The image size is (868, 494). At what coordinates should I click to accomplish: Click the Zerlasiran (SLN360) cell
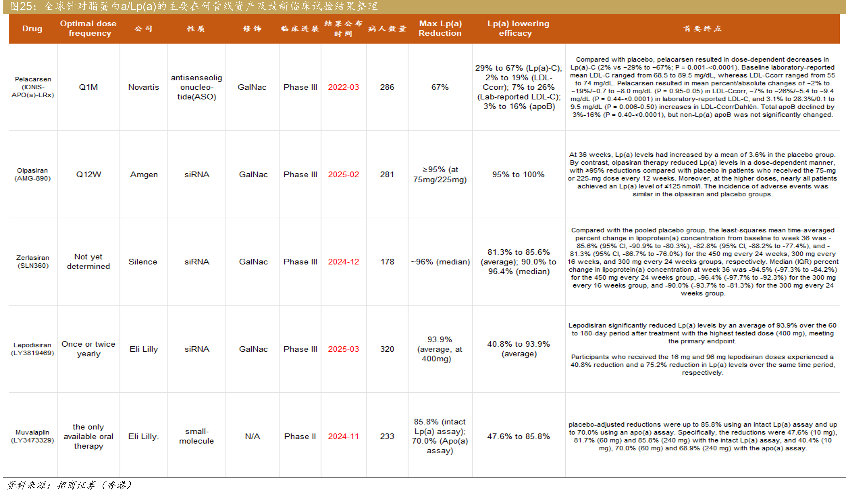32,261
